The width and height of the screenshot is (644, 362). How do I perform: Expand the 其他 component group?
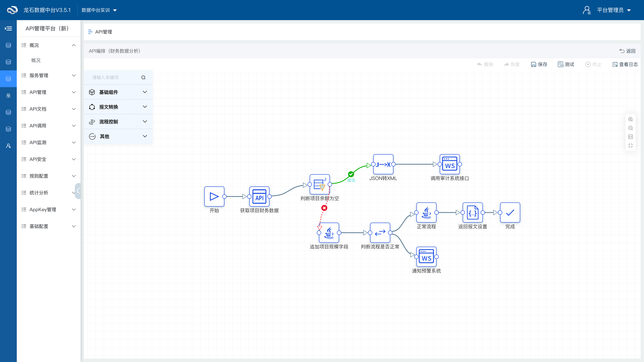[118, 136]
